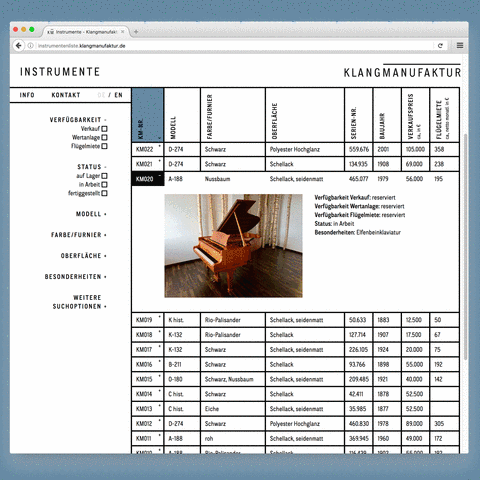Sort table by Verkaufspreis column
The width and height of the screenshot is (480, 480).
tap(415, 115)
